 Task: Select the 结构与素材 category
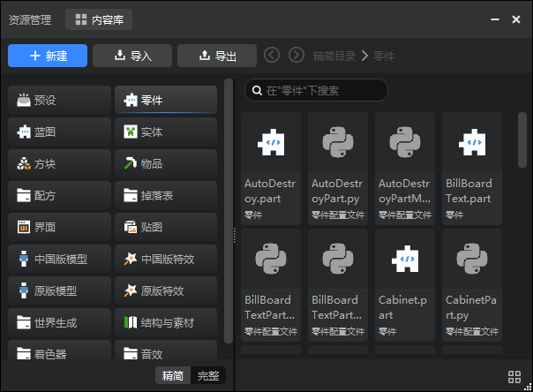[x=166, y=322]
